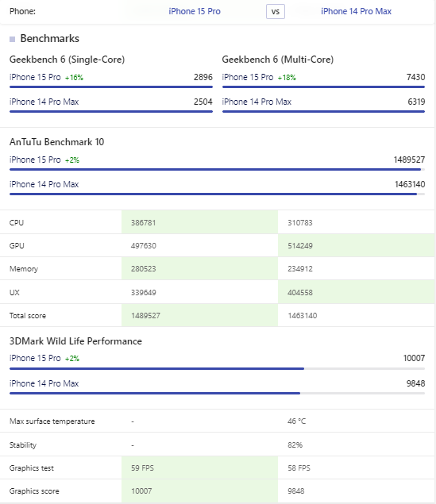The width and height of the screenshot is (436, 504).
Task: Click Graphics score table value 10007
Action: (x=141, y=491)
